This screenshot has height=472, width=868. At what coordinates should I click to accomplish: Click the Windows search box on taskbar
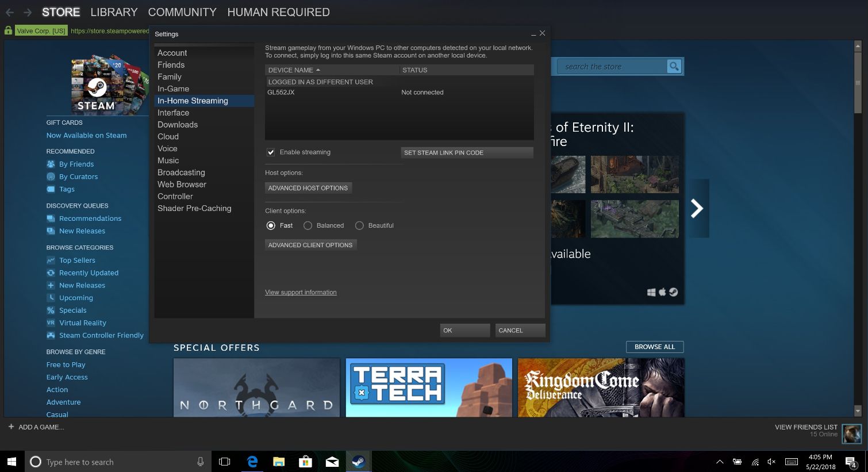pyautogui.click(x=117, y=462)
